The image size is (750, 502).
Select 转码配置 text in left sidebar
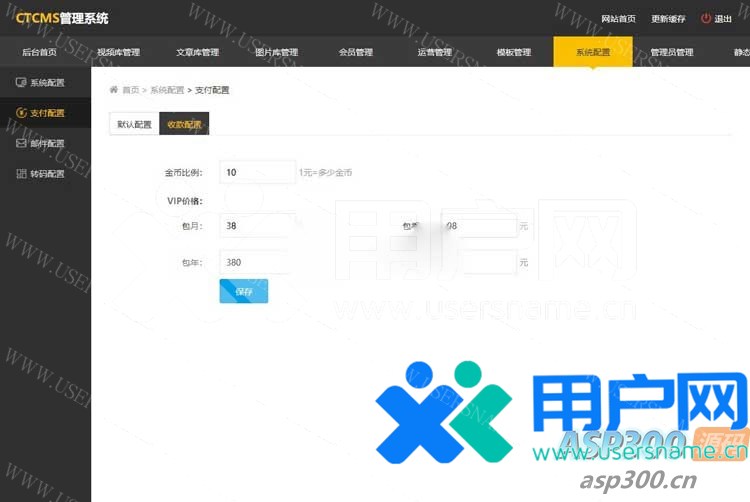47,174
